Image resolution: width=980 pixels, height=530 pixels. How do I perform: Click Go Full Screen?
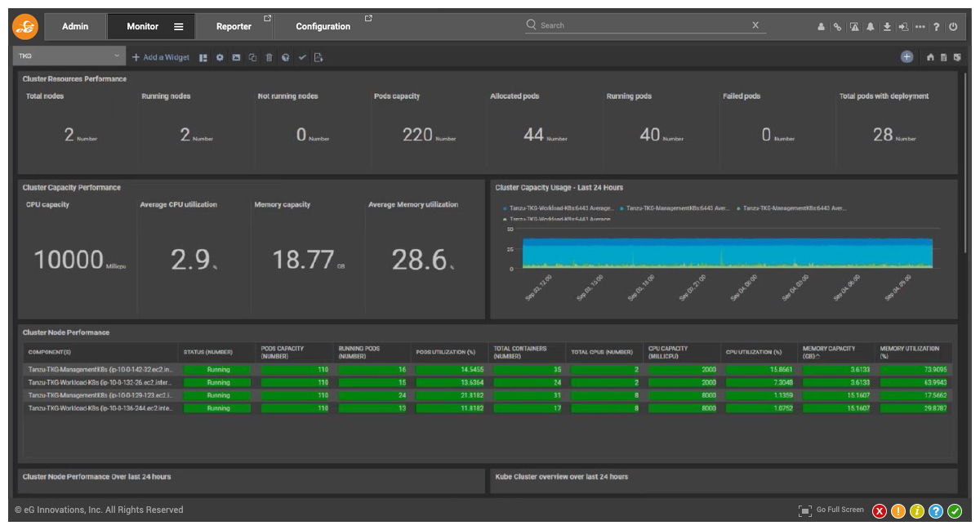coord(840,510)
